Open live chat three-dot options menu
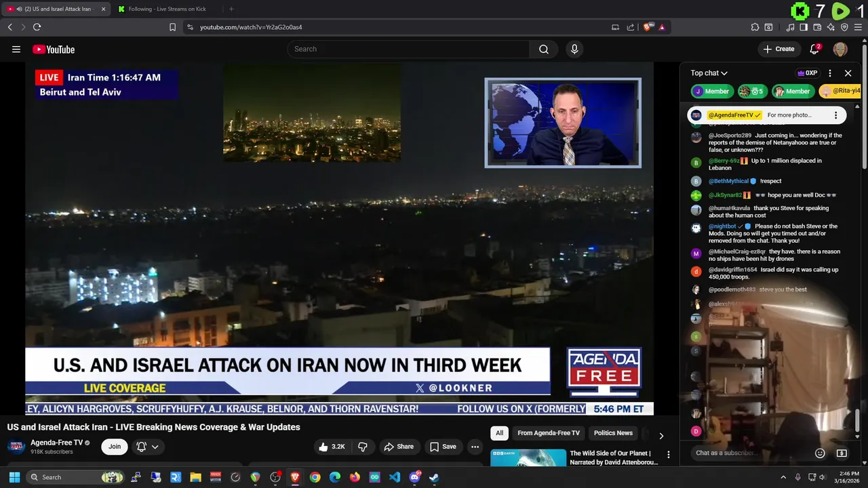 [x=829, y=73]
